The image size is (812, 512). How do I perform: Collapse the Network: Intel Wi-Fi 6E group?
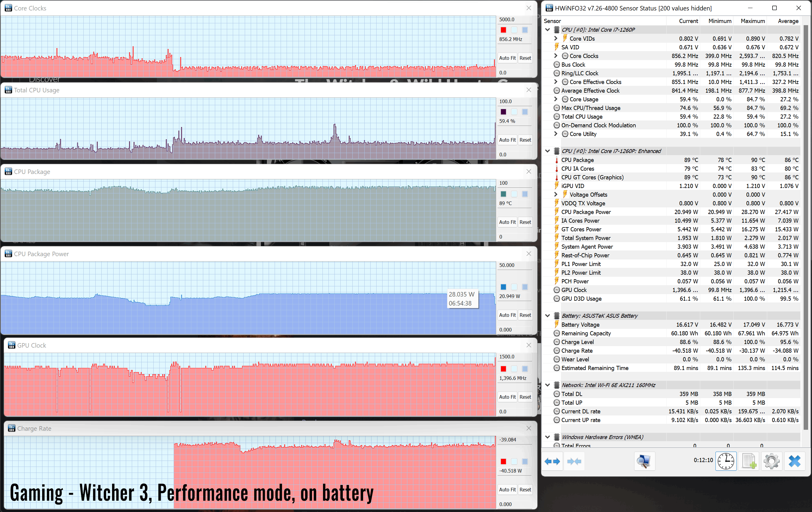[x=548, y=385]
